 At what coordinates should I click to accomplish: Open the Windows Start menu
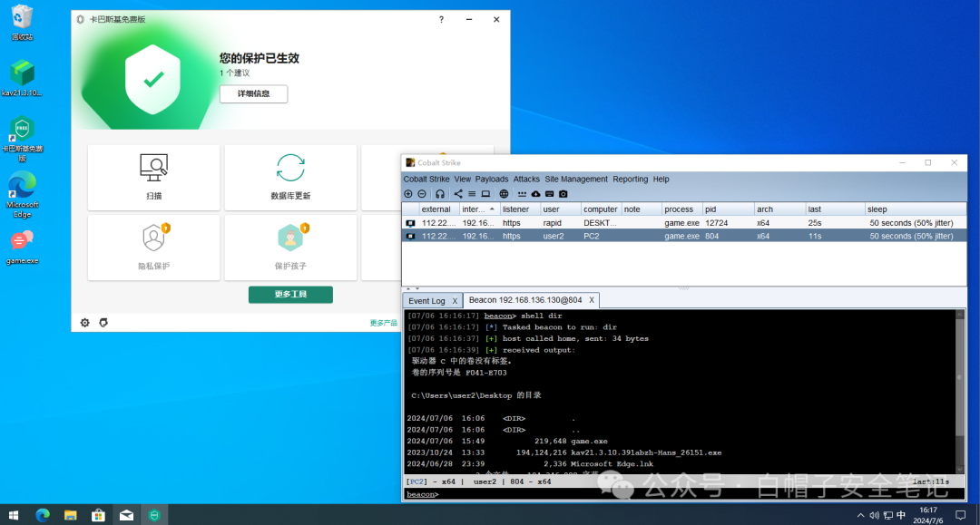pyautogui.click(x=13, y=515)
